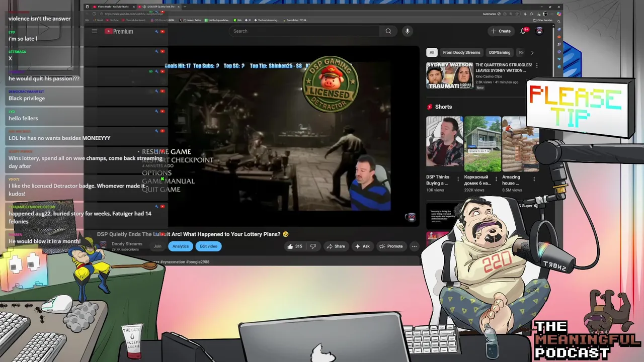Click the Create button

[501, 31]
